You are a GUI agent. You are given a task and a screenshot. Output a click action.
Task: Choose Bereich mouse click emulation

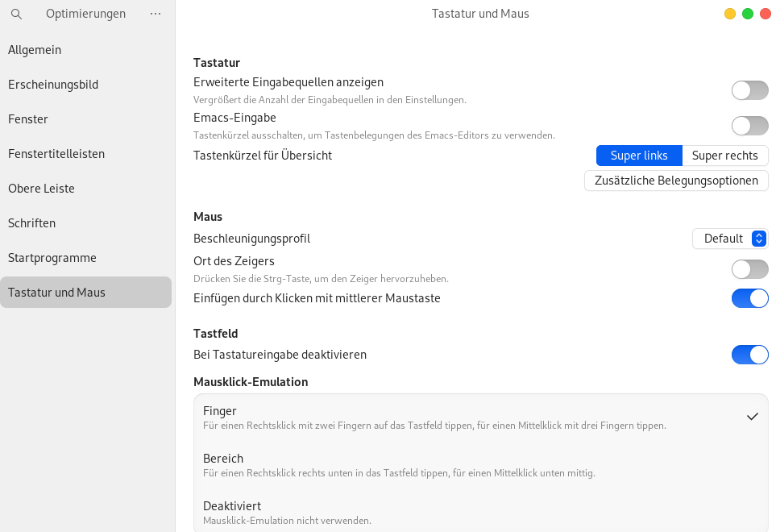pyautogui.click(x=480, y=464)
